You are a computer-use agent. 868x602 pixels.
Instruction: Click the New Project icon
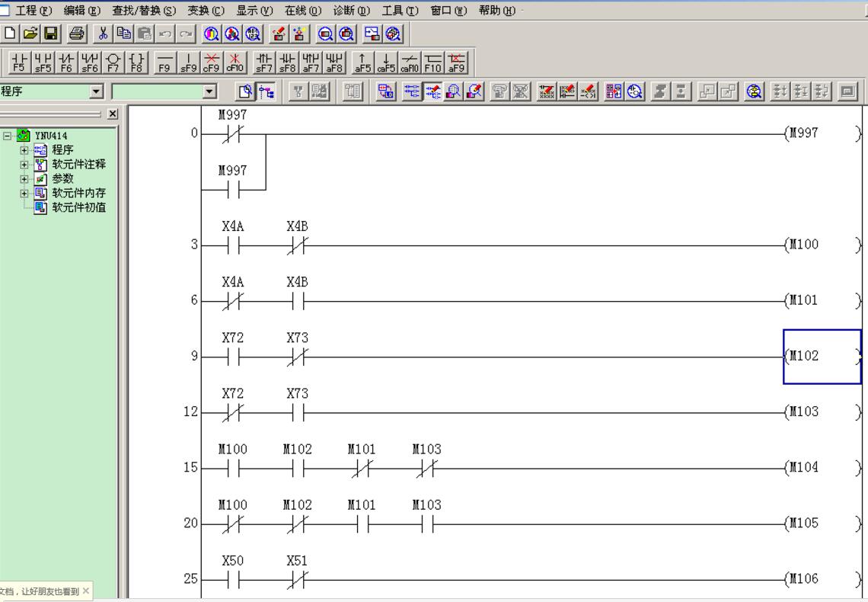[9, 34]
